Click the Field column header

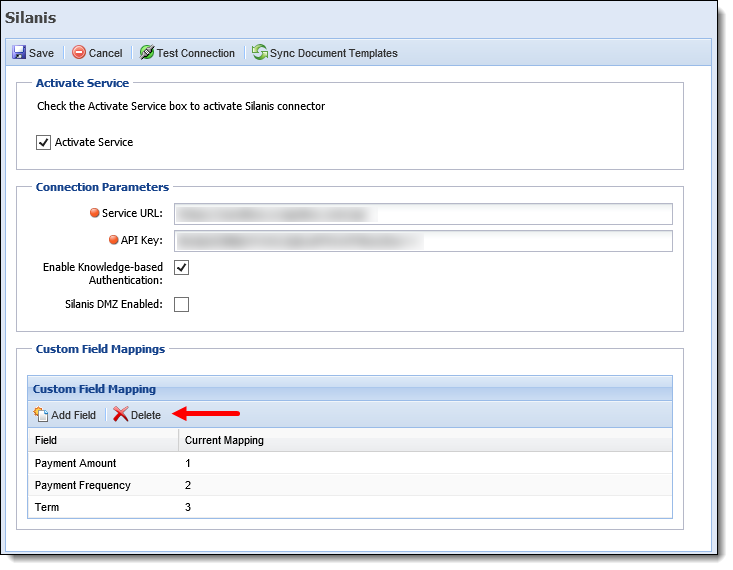coord(103,440)
